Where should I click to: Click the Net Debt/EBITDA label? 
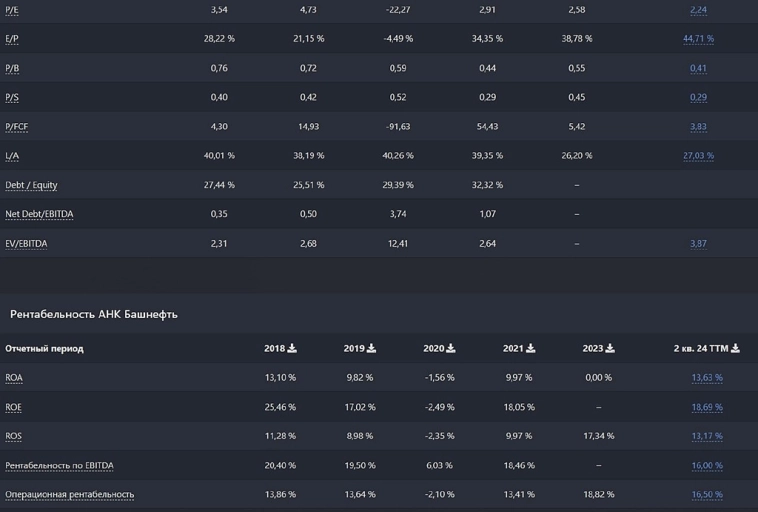[x=39, y=214]
